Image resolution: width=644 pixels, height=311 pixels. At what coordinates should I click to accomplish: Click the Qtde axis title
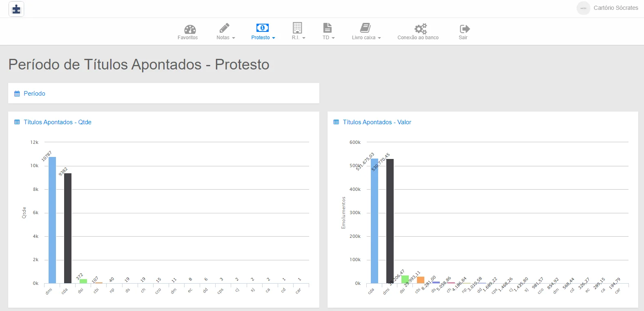[x=24, y=213]
